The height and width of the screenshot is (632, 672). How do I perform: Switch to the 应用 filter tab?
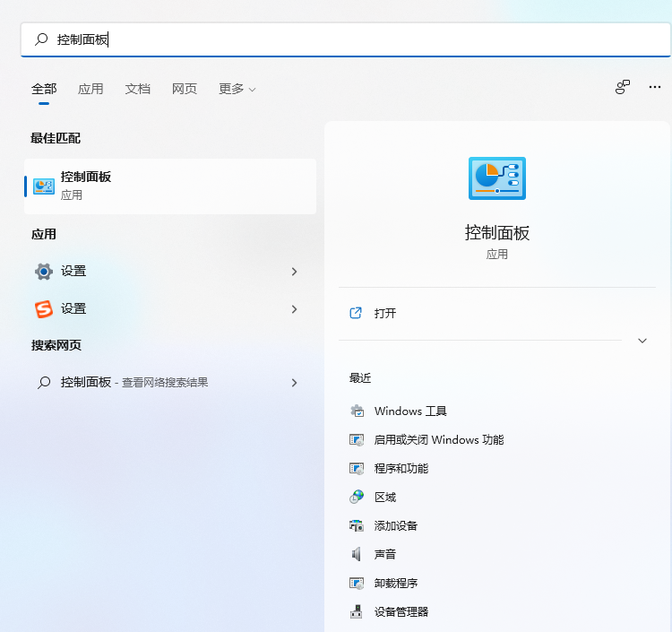[x=90, y=89]
